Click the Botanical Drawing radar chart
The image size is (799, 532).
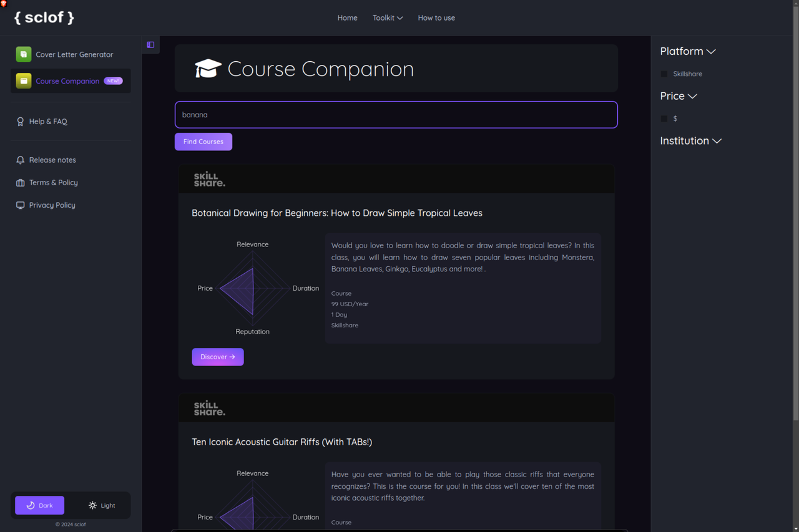(x=252, y=288)
